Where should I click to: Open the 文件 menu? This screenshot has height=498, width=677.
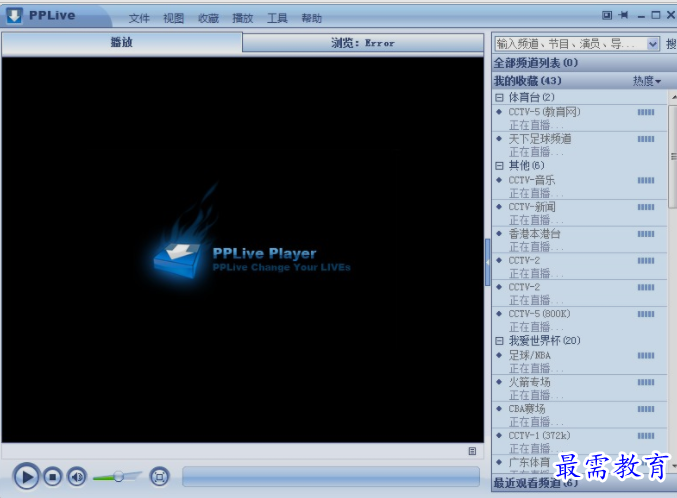pyautogui.click(x=139, y=18)
